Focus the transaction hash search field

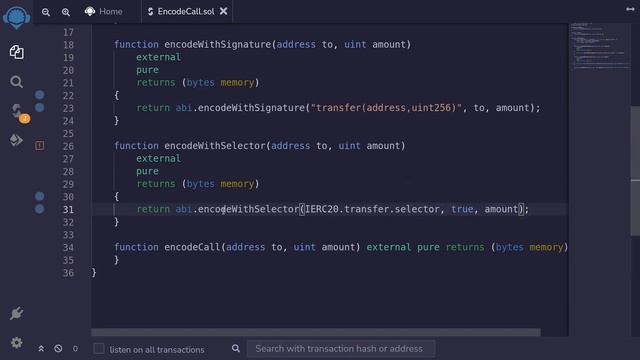(x=341, y=349)
